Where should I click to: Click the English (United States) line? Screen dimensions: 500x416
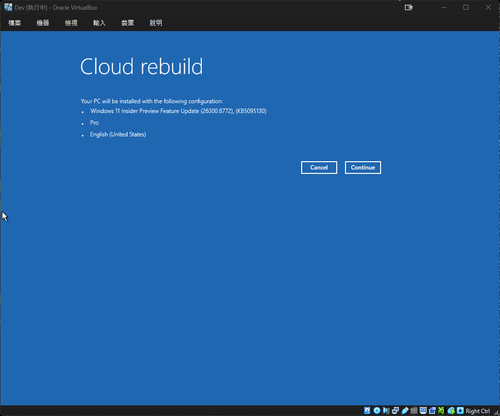[118, 134]
